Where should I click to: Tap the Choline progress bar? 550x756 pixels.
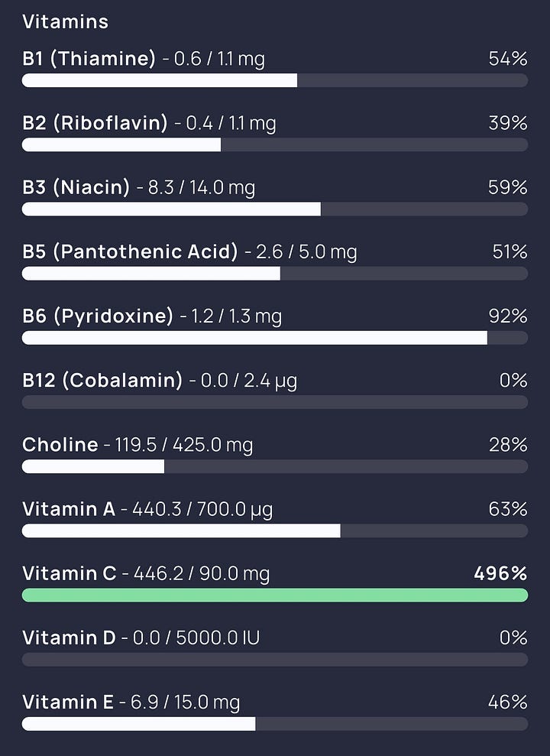tap(275, 466)
